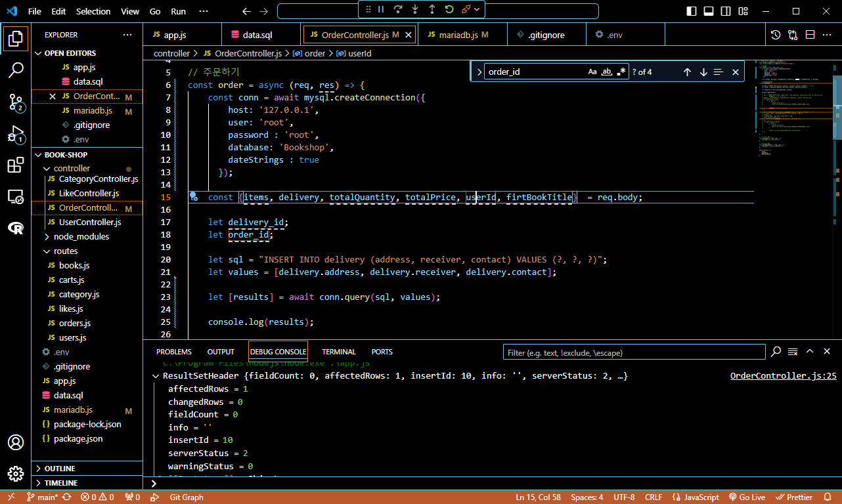
Task: Open the R extension view
Action: click(16, 228)
